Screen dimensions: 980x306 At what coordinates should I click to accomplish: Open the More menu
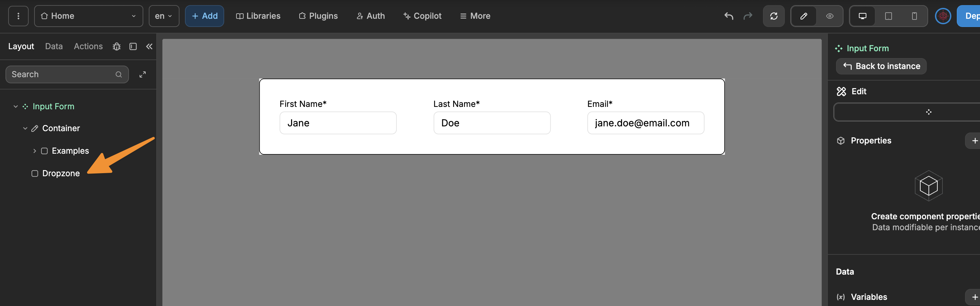click(x=475, y=16)
